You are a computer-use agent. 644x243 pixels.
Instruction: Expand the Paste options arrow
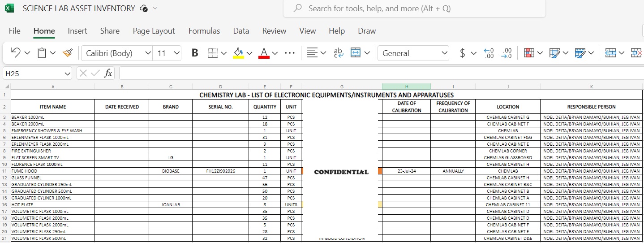tap(53, 53)
